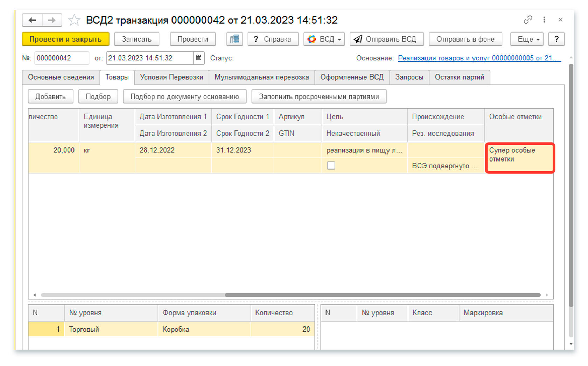Screen dimensions: 588x366
Task: Click Отправить в фоне button
Action: pos(465,39)
